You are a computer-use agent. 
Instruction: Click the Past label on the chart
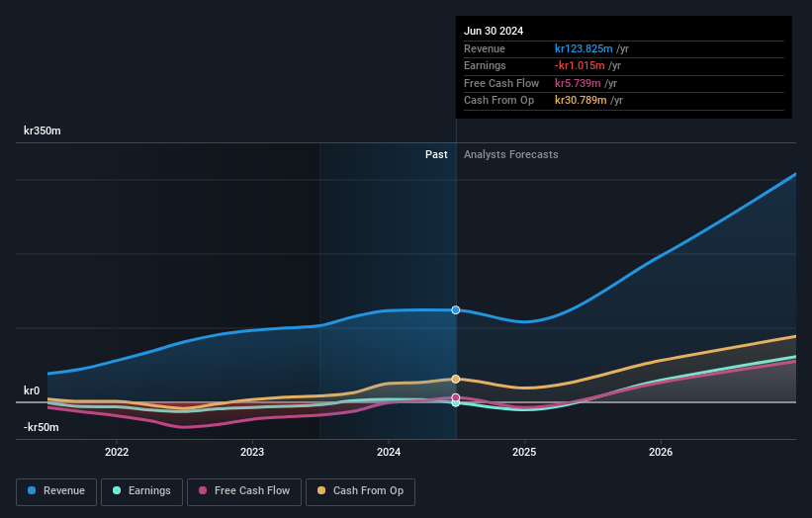coord(436,154)
